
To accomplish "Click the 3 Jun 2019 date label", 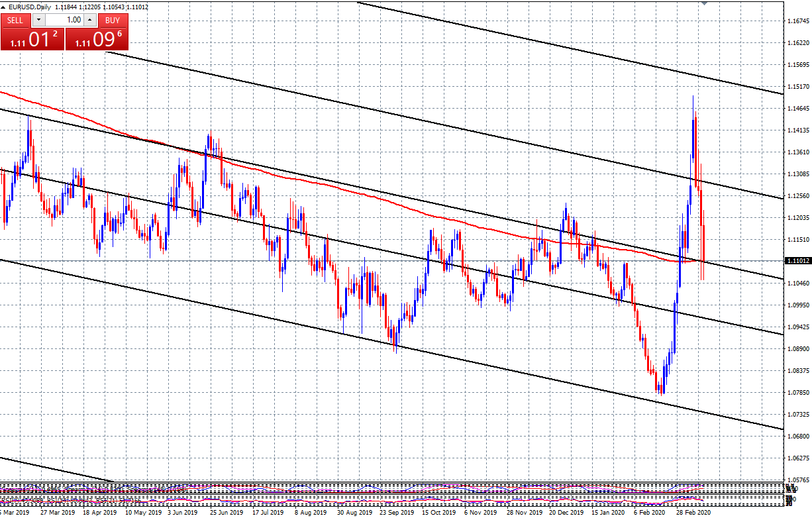I will [182, 513].
